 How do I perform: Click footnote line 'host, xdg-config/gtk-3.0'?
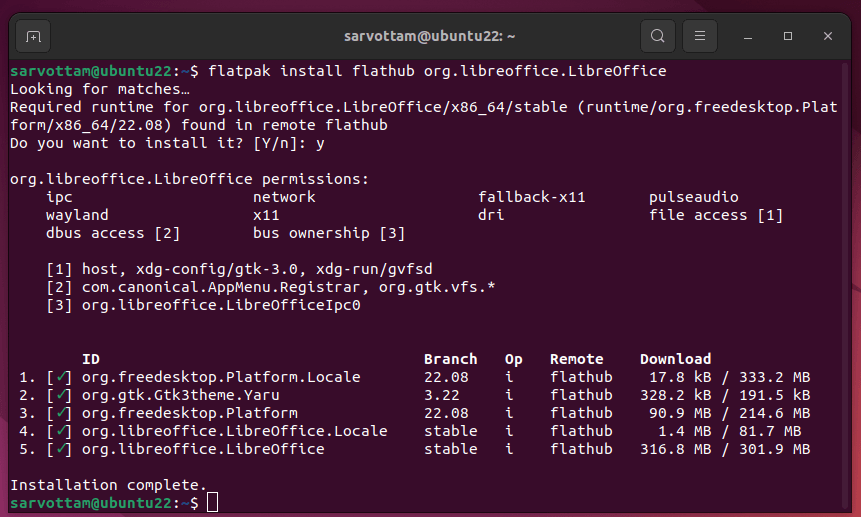coord(239,269)
